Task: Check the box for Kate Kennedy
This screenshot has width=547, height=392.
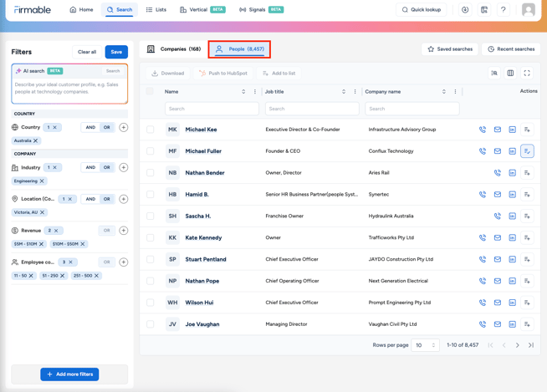Action: pyautogui.click(x=150, y=237)
